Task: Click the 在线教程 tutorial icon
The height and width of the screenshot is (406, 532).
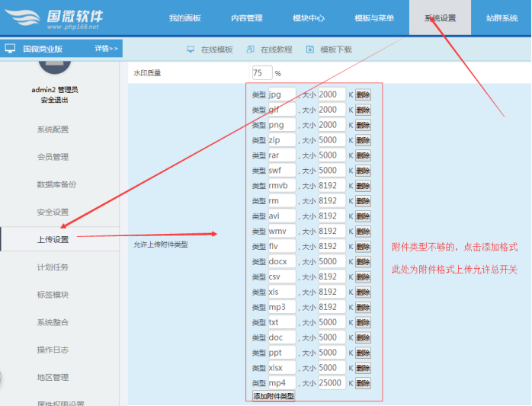Action: (250, 50)
